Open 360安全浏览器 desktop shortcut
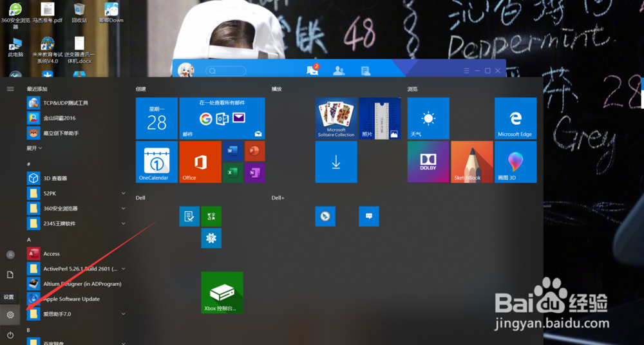644x345 pixels. point(15,15)
